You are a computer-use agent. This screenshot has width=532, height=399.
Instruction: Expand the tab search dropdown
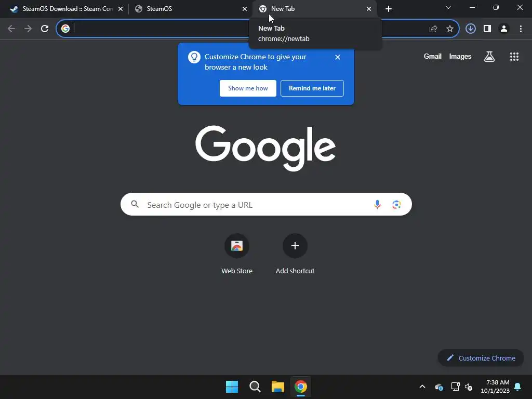448,7
